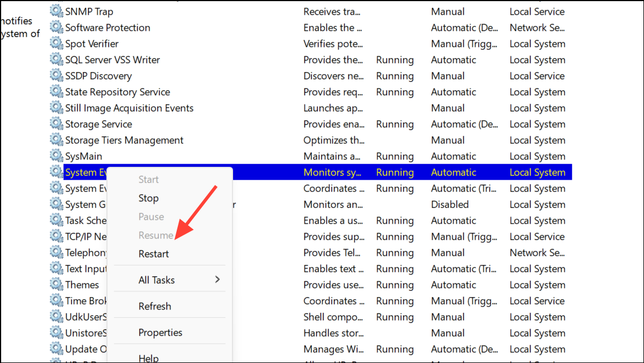Click the Update Orchestrator gear icon
This screenshot has width=644, height=363.
[x=56, y=348]
